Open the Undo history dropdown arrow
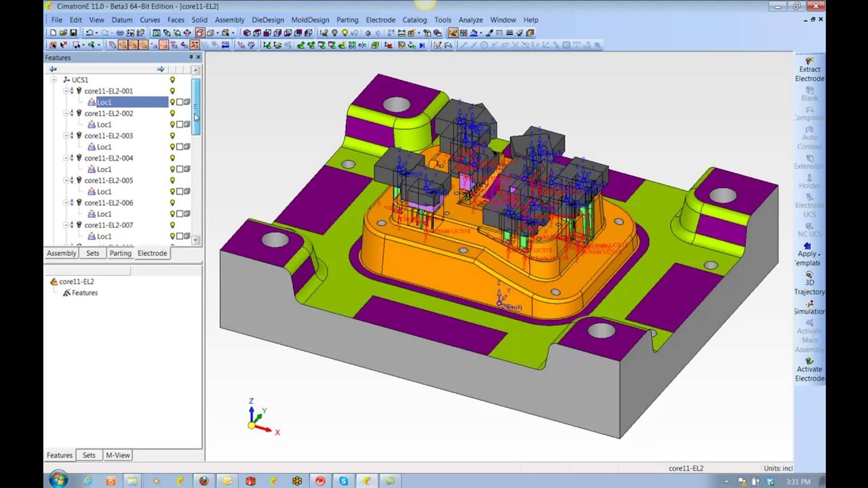Screen dimensions: 868x488 tap(96, 33)
